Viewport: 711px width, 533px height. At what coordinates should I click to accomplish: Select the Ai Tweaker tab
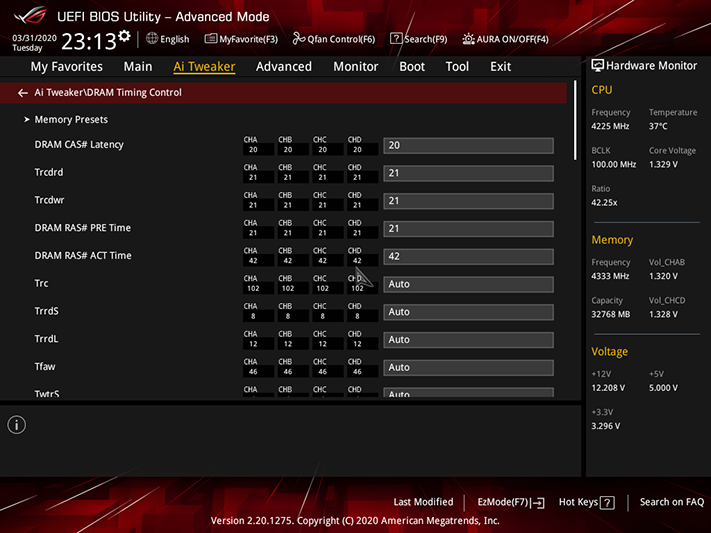click(x=204, y=66)
